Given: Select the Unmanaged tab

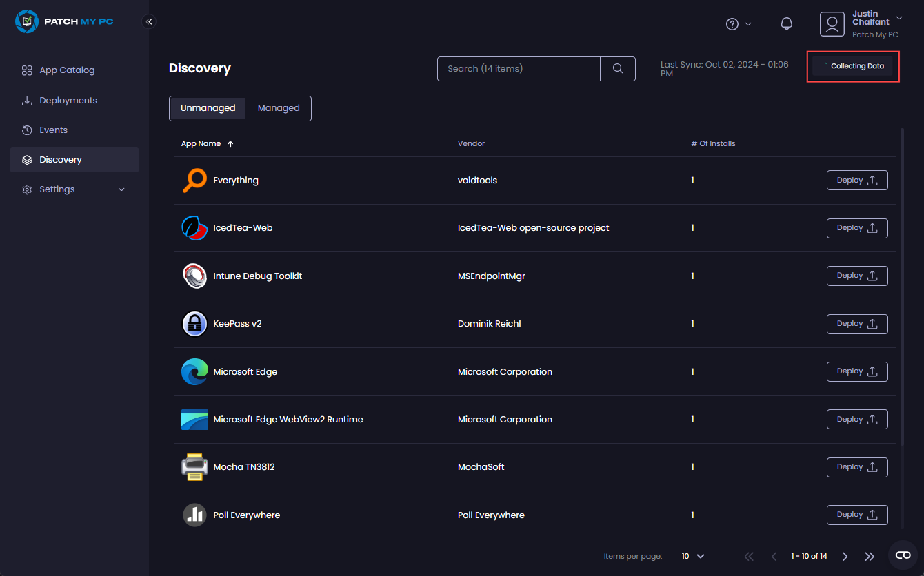Looking at the screenshot, I should (208, 108).
